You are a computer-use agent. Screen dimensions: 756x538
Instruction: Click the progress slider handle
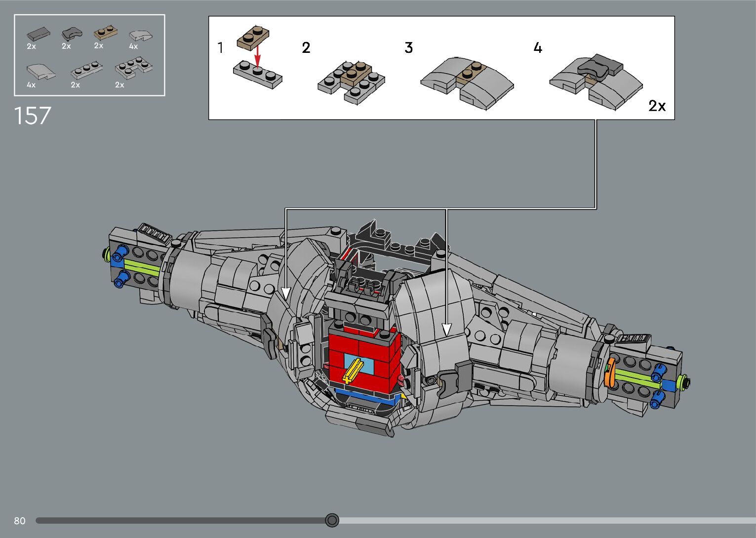point(332,520)
